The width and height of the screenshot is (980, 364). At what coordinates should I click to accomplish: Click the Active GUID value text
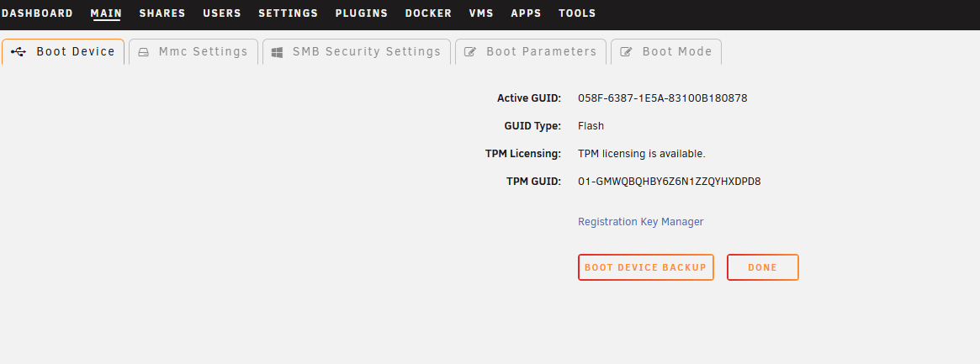tap(663, 98)
